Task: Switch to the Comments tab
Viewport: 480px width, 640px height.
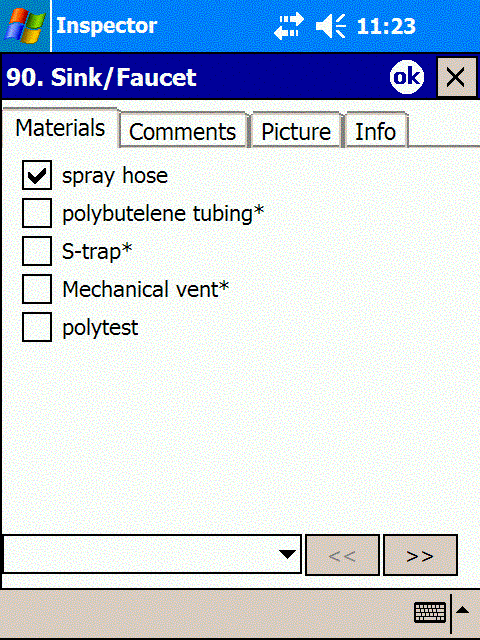Action: 182,131
